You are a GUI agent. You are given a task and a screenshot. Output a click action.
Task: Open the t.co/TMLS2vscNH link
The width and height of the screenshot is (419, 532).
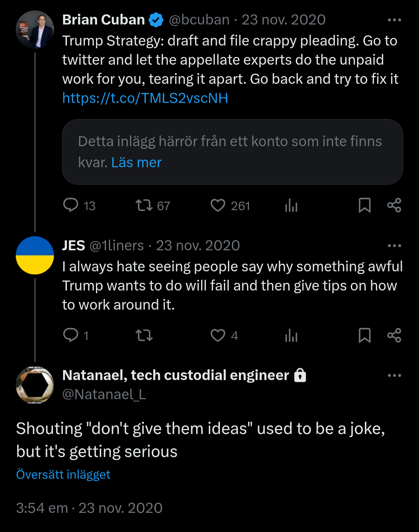click(x=145, y=98)
